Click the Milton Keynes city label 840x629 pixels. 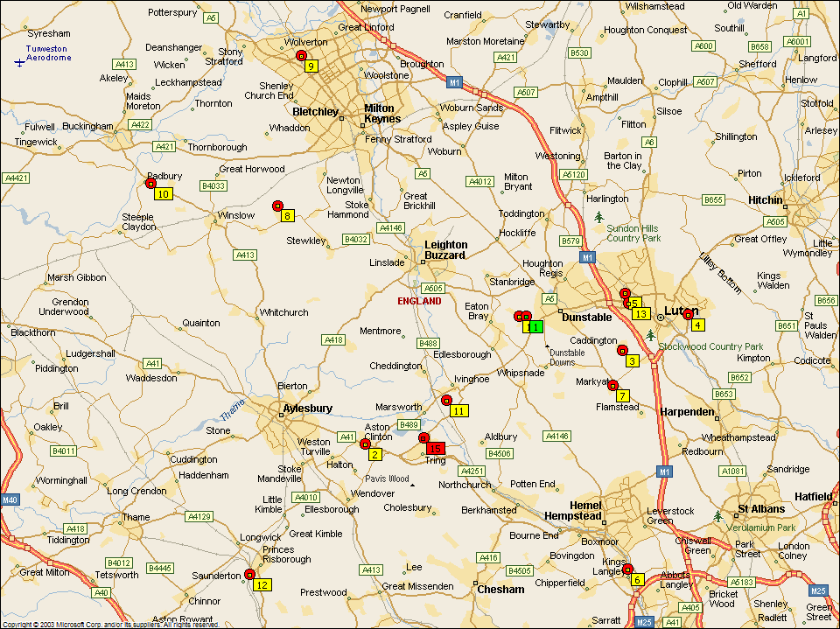[381, 113]
